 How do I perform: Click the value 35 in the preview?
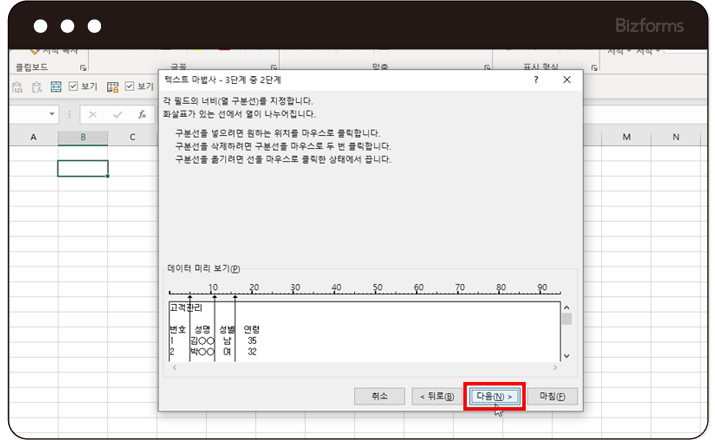(x=252, y=341)
